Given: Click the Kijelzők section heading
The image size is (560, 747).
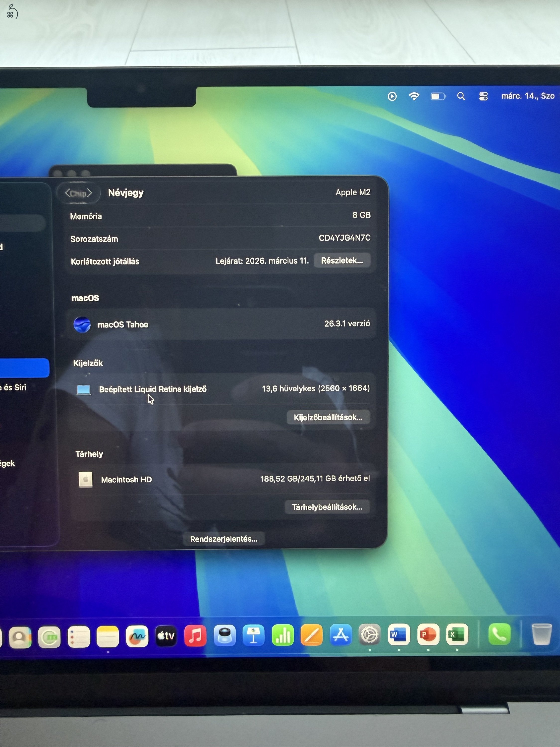Looking at the screenshot, I should 88,363.
